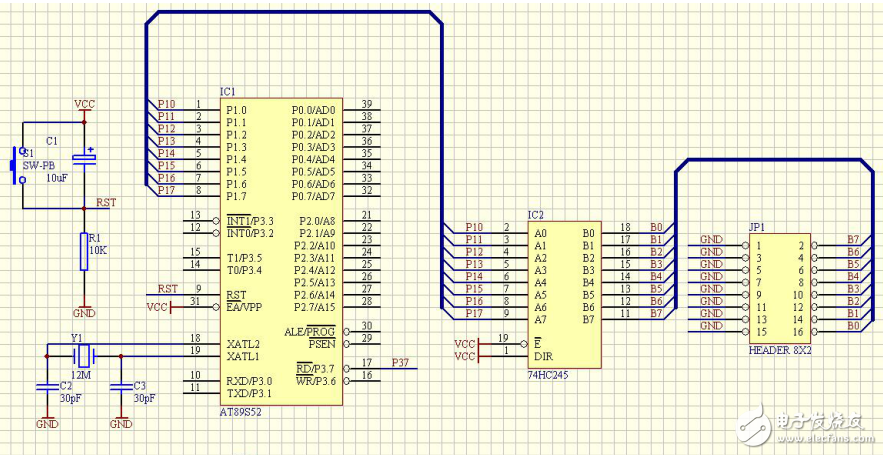Image resolution: width=883 pixels, height=455 pixels.
Task: Select the polarized capacitor C1 symbol
Action: (85, 160)
